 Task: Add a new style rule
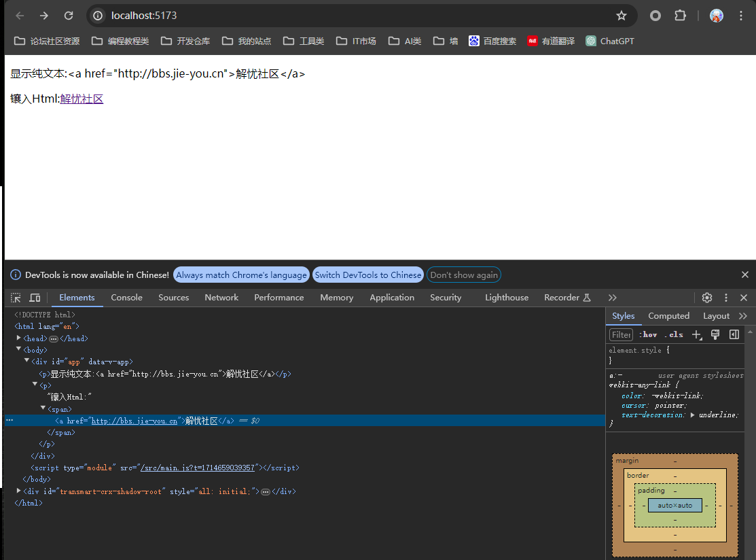pyautogui.click(x=697, y=335)
